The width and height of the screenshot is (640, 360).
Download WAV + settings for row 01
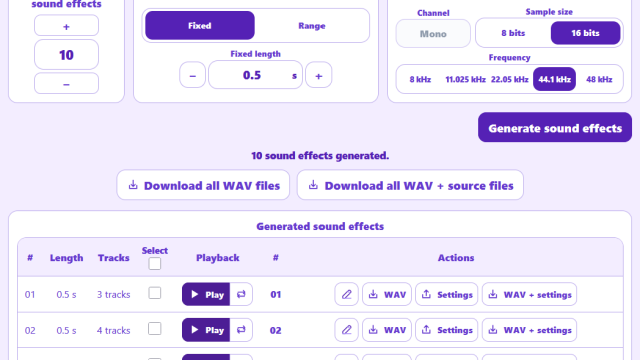pyautogui.click(x=529, y=294)
